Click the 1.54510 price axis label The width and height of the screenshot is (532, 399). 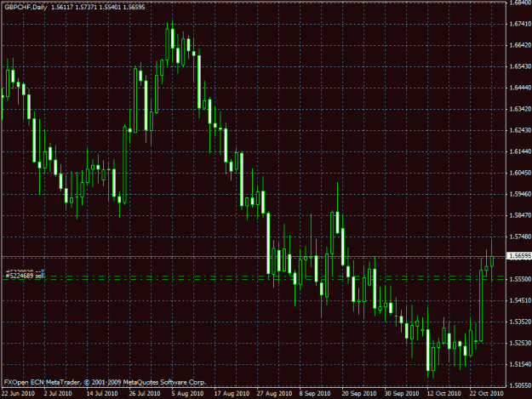tap(520, 300)
